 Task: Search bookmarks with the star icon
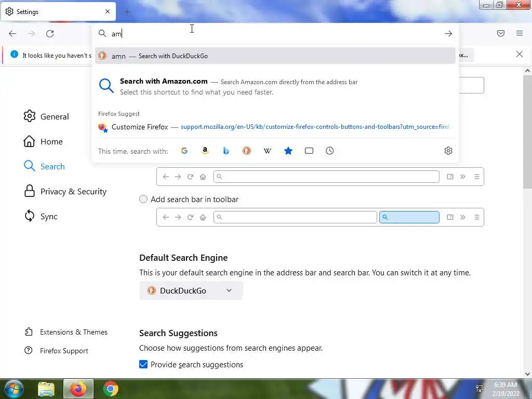288,151
